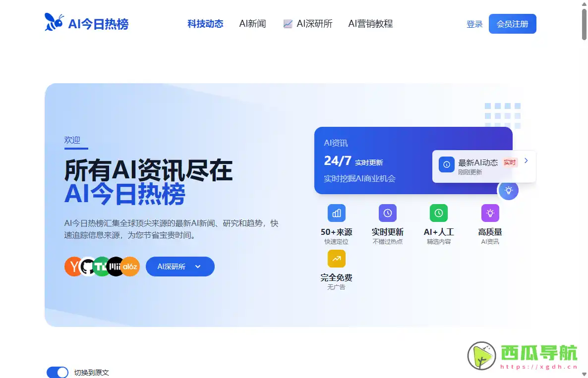Click the GitHub avatar icon
Viewport: 588px width, 378px height.
[88, 267]
